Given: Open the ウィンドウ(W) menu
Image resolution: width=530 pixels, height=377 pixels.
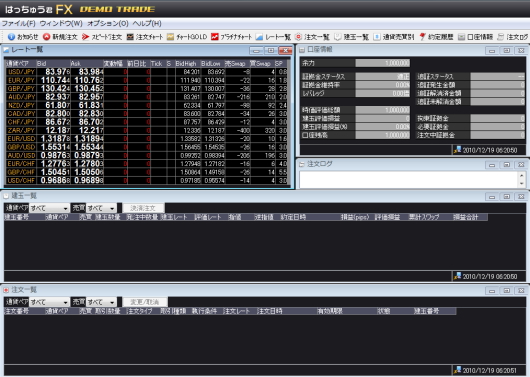Looking at the screenshot, I should [x=61, y=23].
